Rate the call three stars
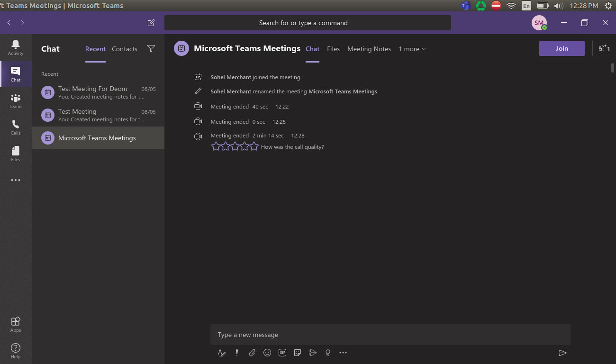The width and height of the screenshot is (616, 364). click(x=235, y=146)
